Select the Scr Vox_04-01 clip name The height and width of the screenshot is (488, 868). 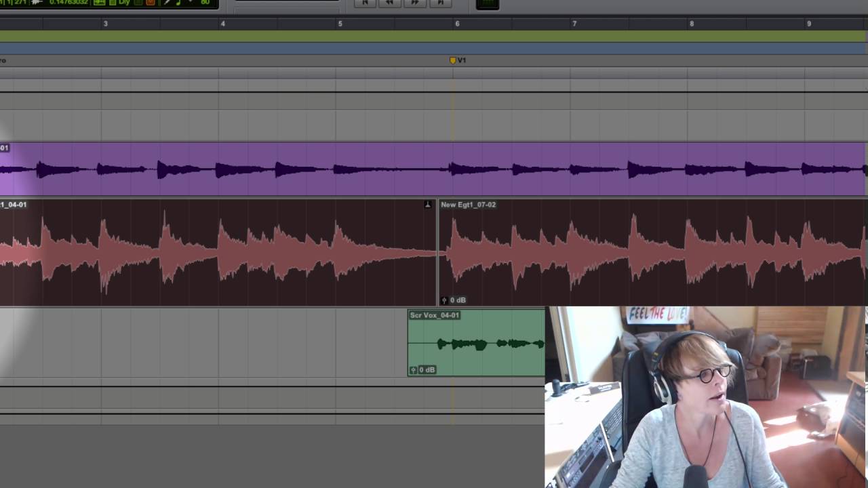click(435, 315)
